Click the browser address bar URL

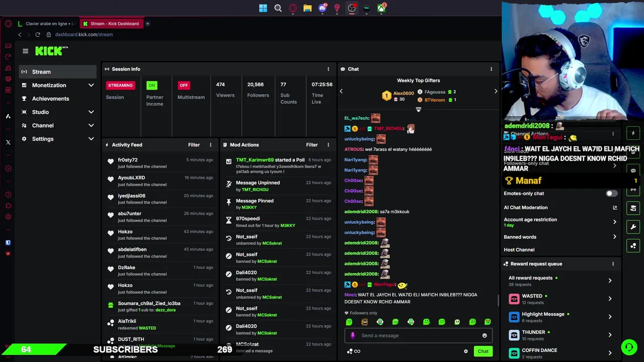[x=84, y=35]
